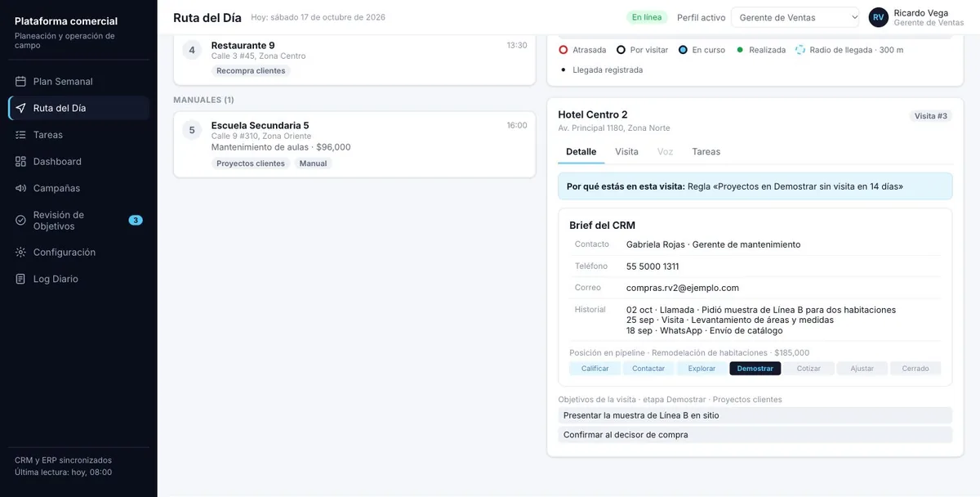Viewport: 980px width, 497px height.
Task: Click stop number 4 badge
Action: 192,50
